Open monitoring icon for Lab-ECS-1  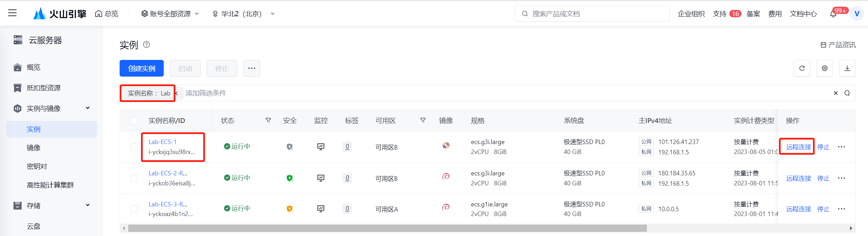coord(321,147)
